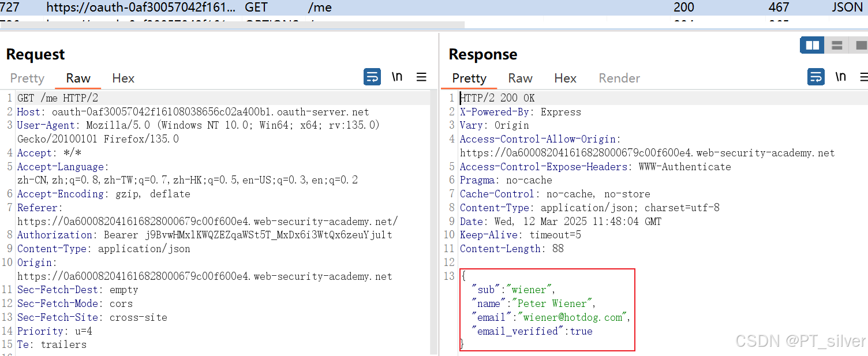Click the Response Content-Type charset=utf-8 line
This screenshot has height=356, width=868.
tap(589, 208)
